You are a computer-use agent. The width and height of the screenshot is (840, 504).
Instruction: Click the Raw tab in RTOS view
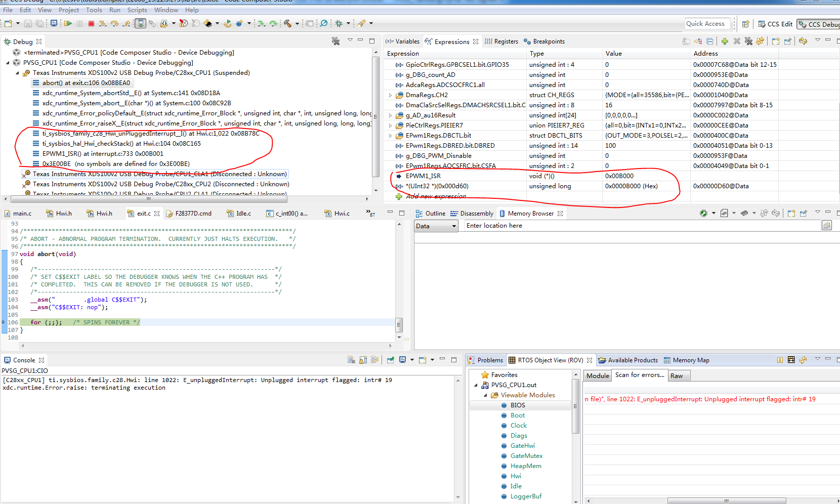coord(679,375)
